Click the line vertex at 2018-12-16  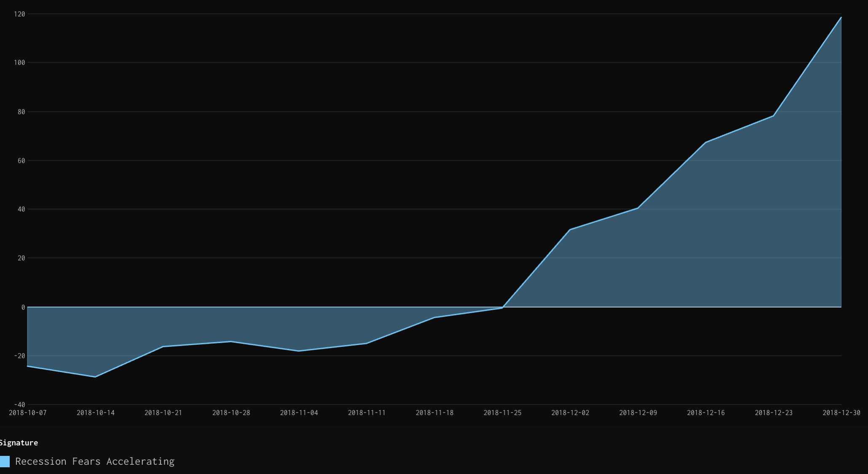[706, 142]
